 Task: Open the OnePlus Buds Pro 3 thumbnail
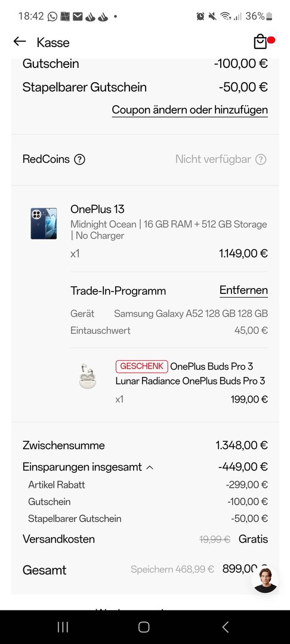tap(88, 376)
